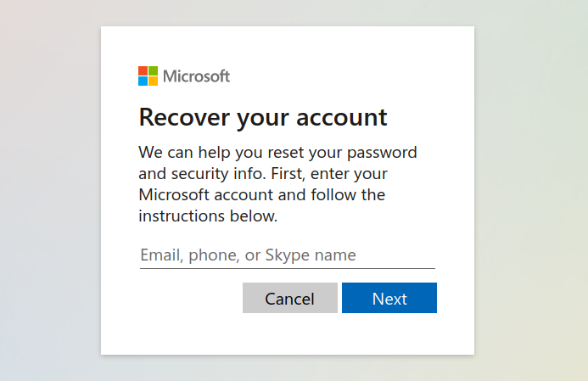Focus the Email, phone, or Skype name field

(288, 255)
